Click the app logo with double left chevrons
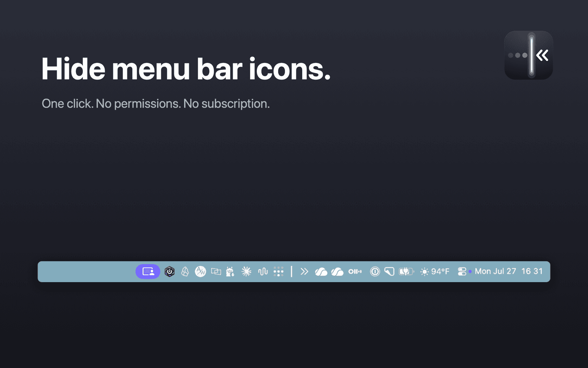 [x=529, y=55]
